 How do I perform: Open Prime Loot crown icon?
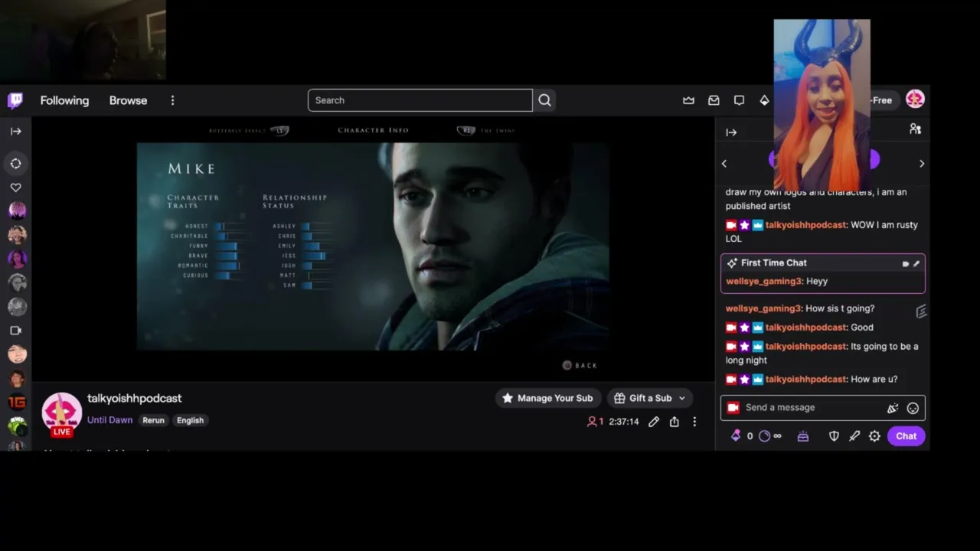tap(688, 100)
